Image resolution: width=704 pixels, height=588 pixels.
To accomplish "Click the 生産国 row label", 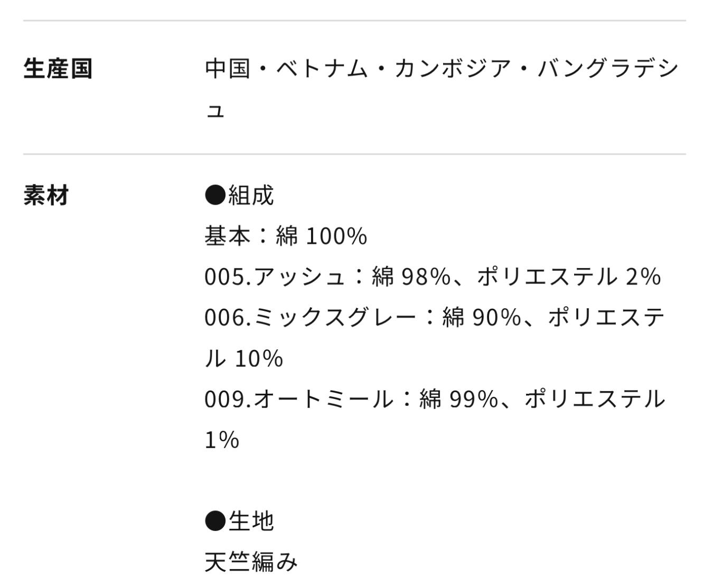I will pos(58,70).
